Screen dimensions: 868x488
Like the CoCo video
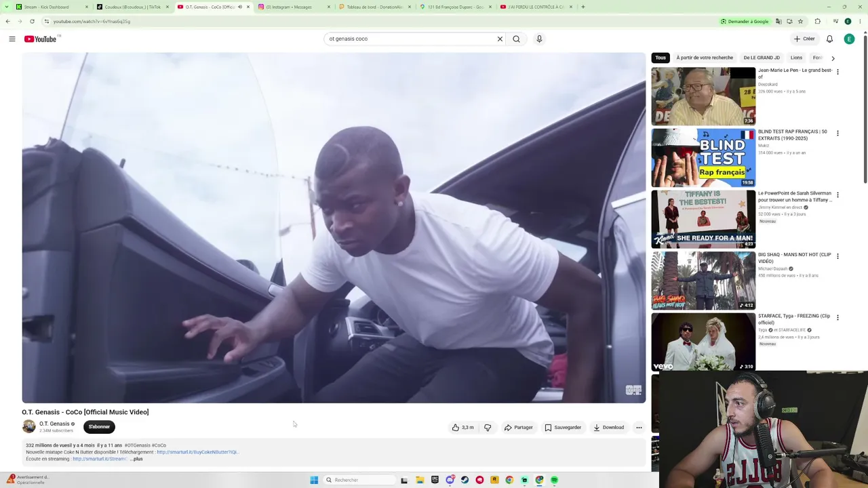pos(463,428)
